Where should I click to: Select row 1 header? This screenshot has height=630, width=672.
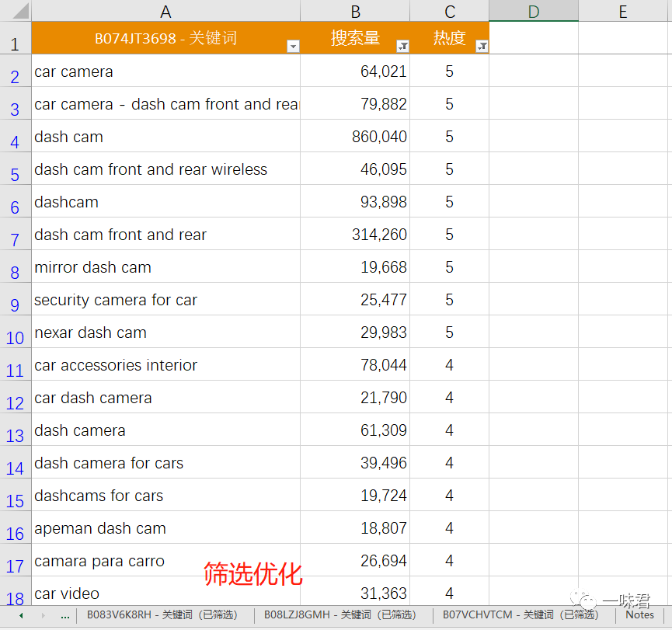[16, 38]
